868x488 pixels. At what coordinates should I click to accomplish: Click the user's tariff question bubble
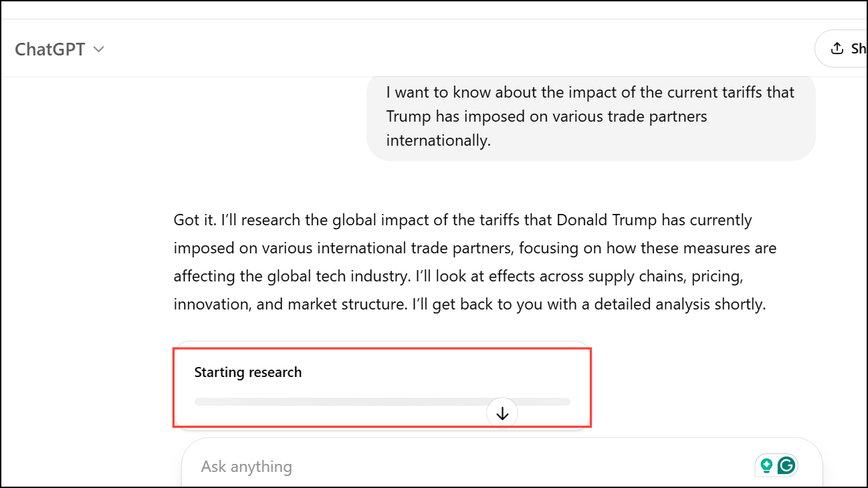tap(590, 116)
